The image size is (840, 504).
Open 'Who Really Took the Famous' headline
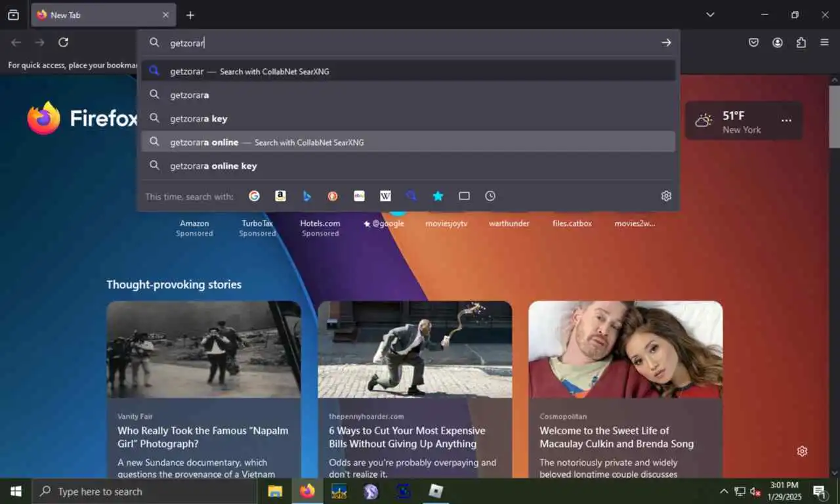pos(203,437)
